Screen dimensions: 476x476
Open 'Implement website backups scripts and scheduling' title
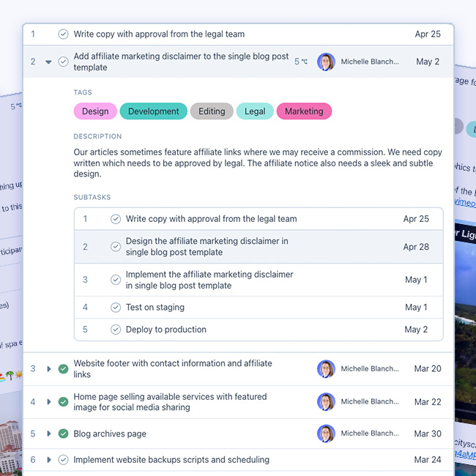click(x=171, y=460)
